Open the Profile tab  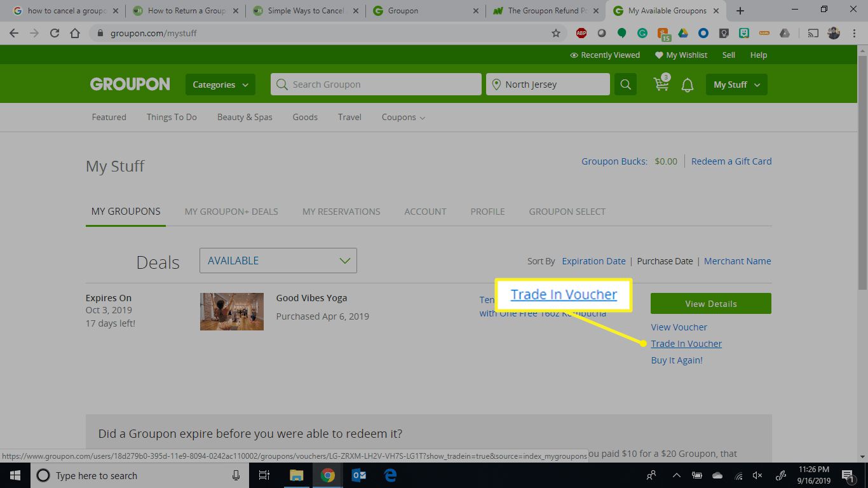coord(487,212)
